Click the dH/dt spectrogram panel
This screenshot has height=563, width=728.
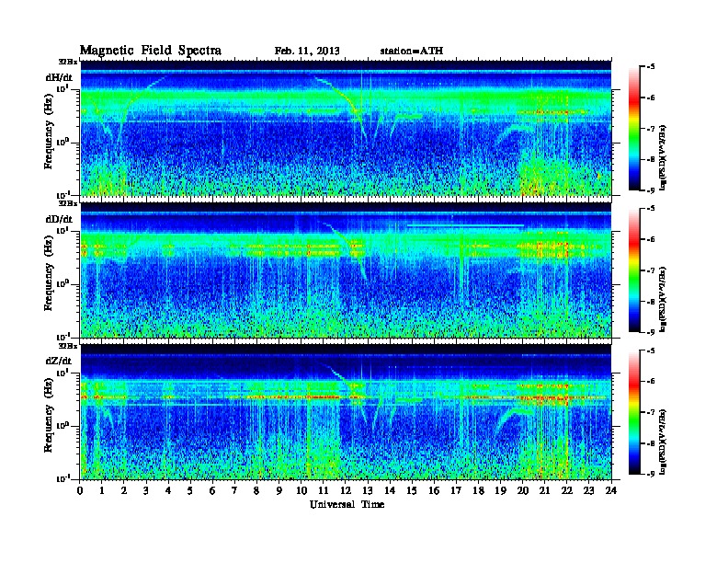(x=346, y=128)
